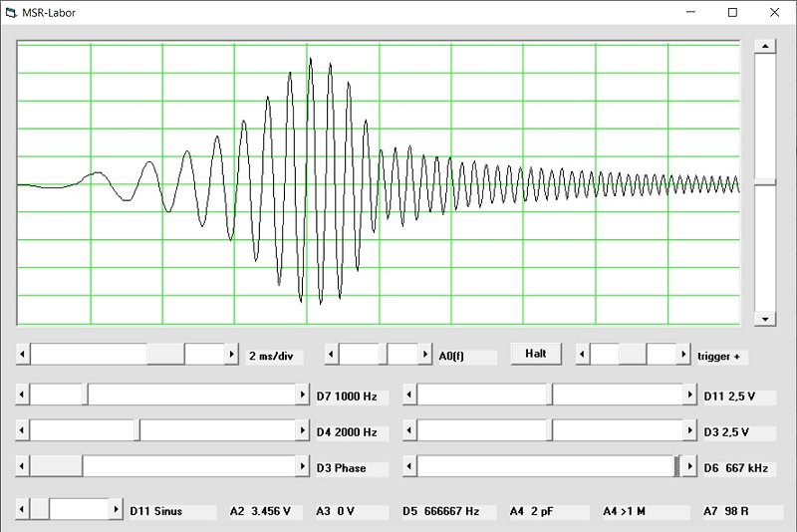
Task: Increase D7 1000 Hz using its right arrow
Action: tap(303, 396)
